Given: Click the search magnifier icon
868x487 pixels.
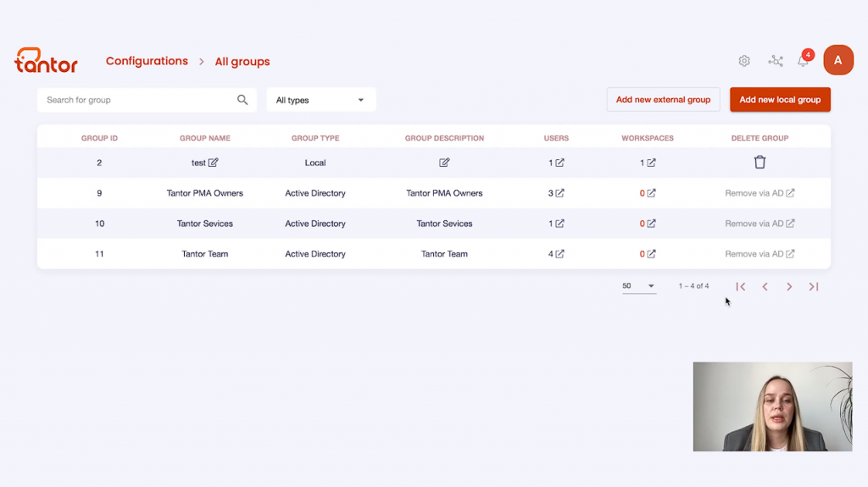Looking at the screenshot, I should point(242,100).
